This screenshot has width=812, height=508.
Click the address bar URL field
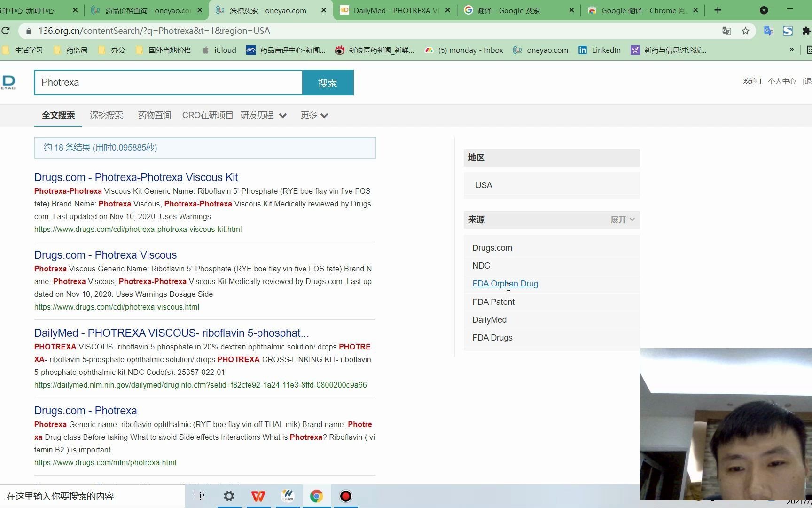tap(376, 31)
